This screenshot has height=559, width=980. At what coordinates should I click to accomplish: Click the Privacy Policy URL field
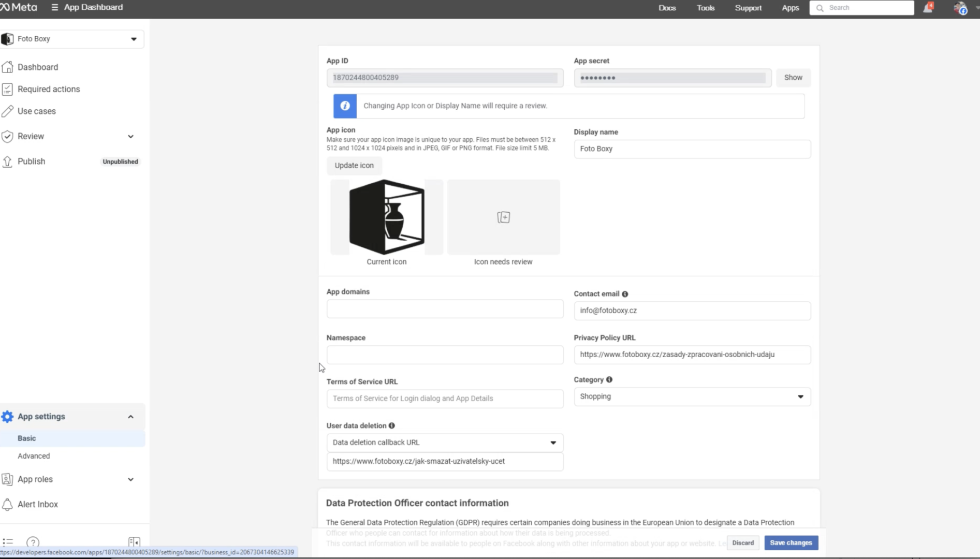pyautogui.click(x=692, y=355)
